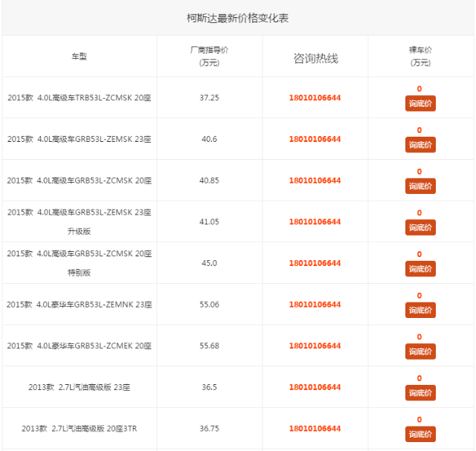The image size is (476, 451).
Task: Click 询底价 button for the 升级版 row
Action: pyautogui.click(x=420, y=227)
